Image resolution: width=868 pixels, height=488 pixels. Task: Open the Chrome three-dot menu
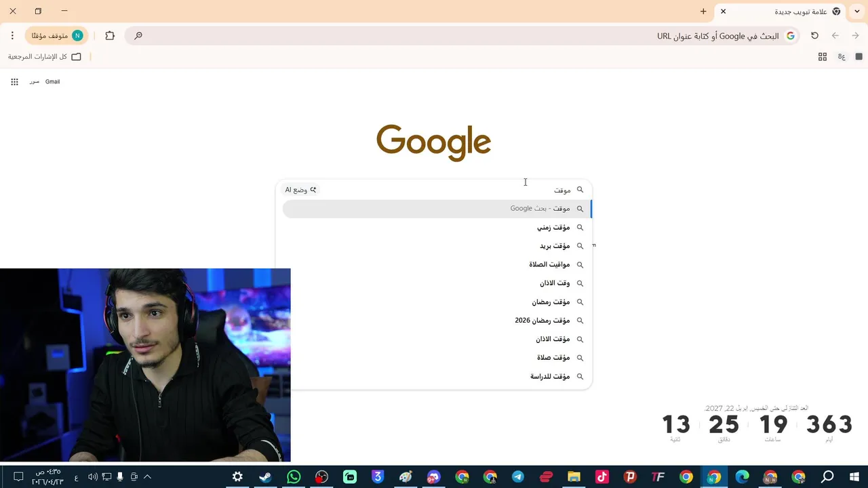click(12, 36)
